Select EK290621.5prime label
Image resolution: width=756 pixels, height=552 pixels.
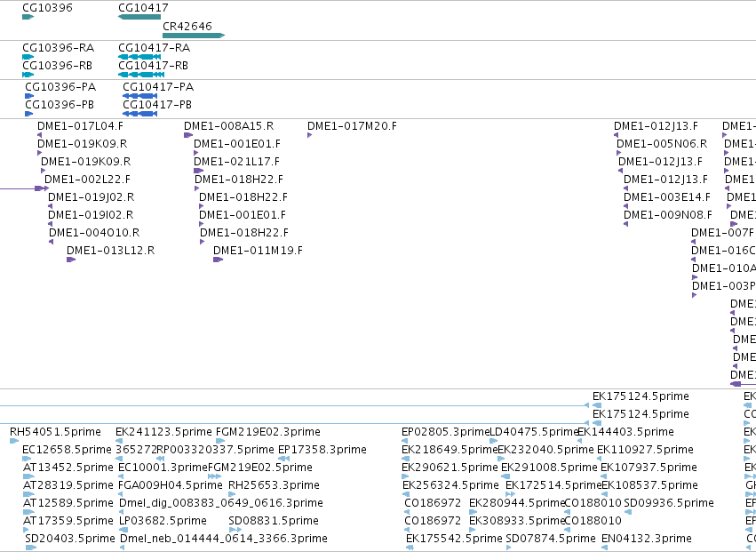pos(450,468)
